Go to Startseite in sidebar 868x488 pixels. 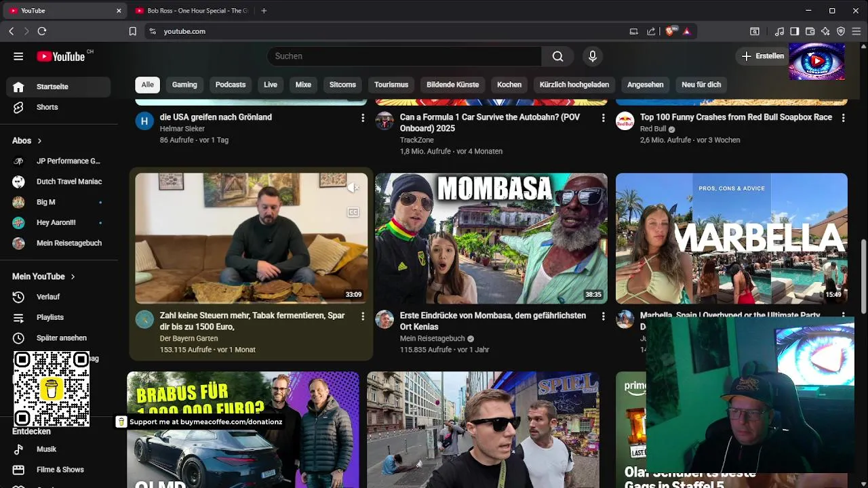click(x=58, y=87)
